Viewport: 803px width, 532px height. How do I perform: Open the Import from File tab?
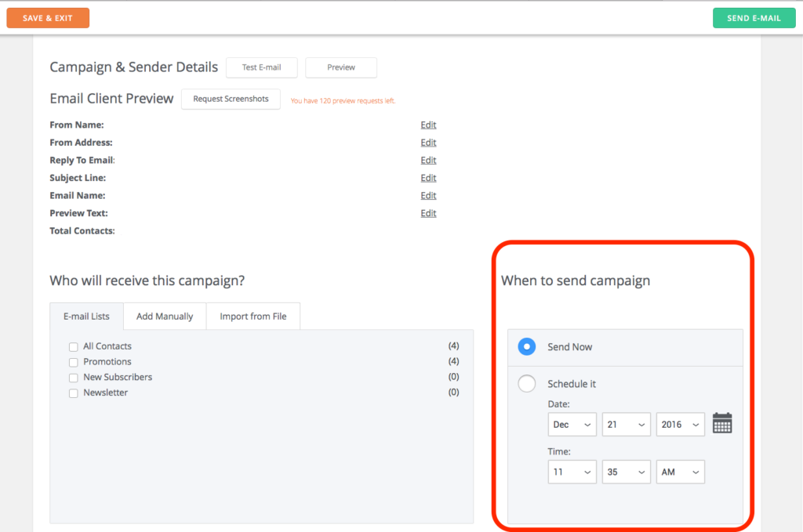pyautogui.click(x=253, y=316)
